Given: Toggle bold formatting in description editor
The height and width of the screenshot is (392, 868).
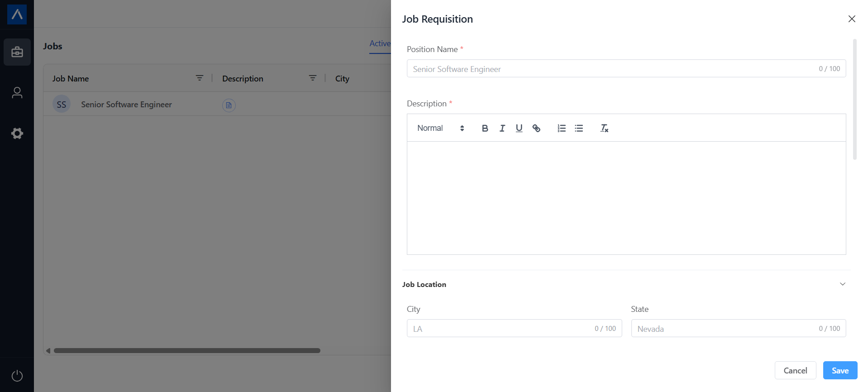Looking at the screenshot, I should coord(485,128).
